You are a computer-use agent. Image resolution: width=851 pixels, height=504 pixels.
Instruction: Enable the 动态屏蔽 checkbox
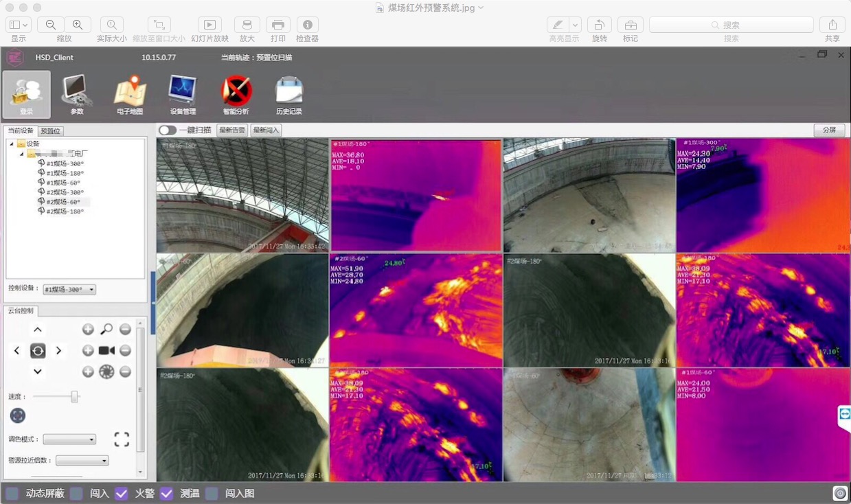tap(12, 493)
